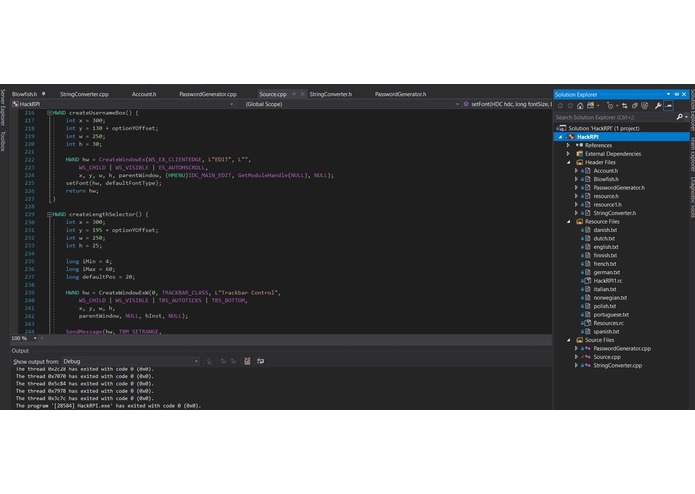
Task: Open the HackRPI project scope dropdown
Action: click(231, 104)
